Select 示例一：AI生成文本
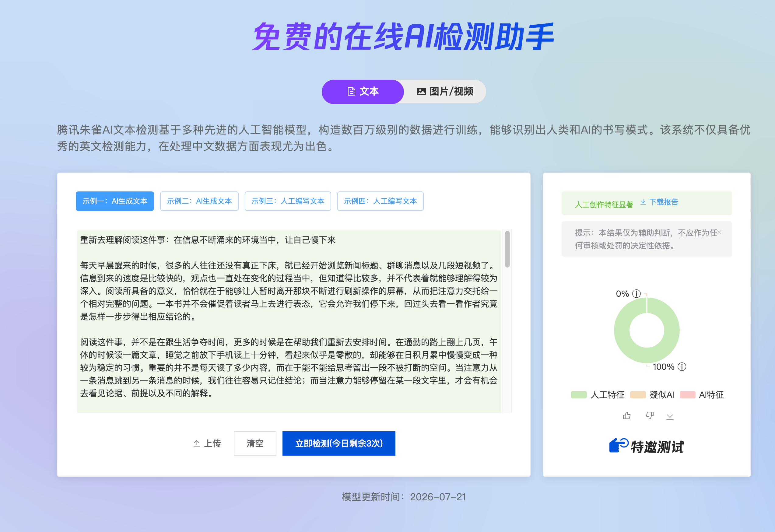The width and height of the screenshot is (775, 532). (x=115, y=201)
